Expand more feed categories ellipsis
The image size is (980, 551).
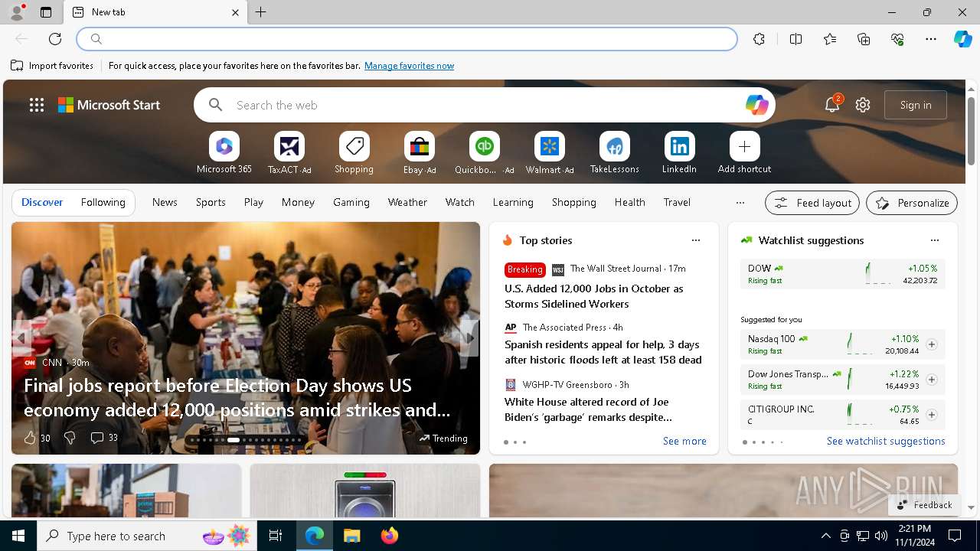click(740, 203)
